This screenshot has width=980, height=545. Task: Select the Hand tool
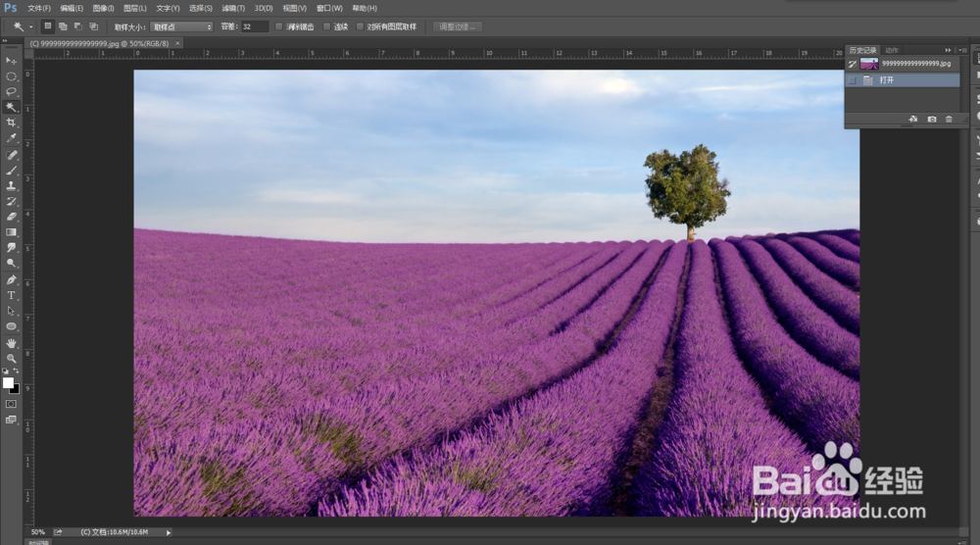click(11, 342)
